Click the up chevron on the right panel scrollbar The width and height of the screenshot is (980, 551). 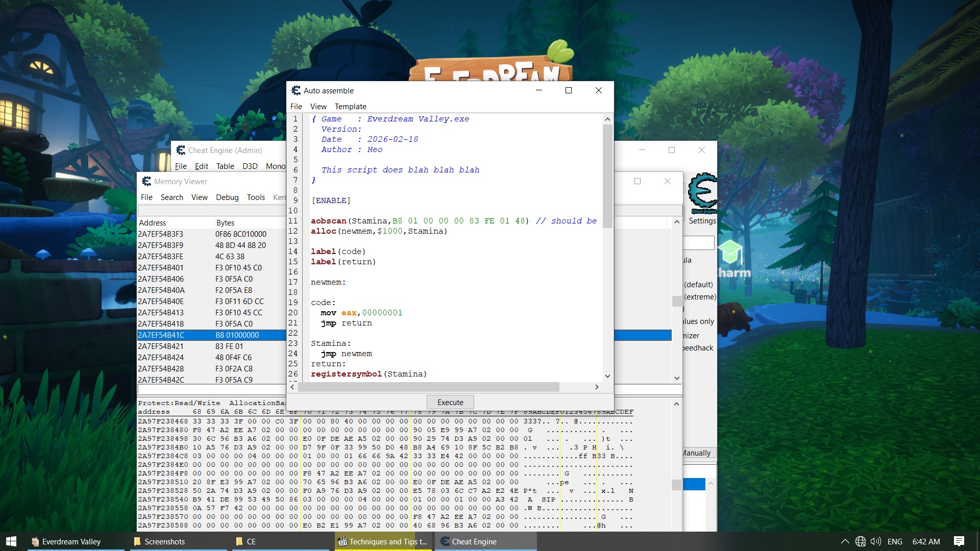click(x=677, y=221)
